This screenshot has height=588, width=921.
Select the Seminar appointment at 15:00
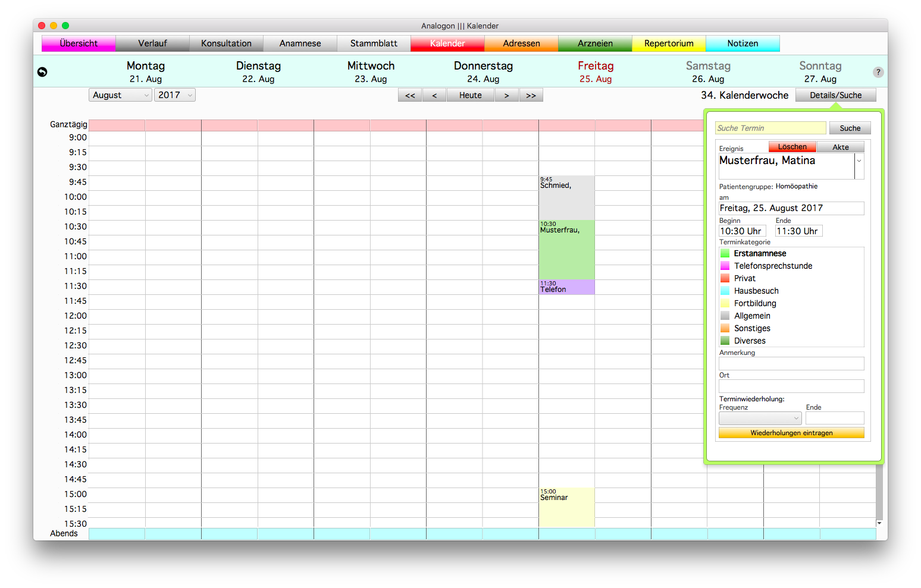pyautogui.click(x=566, y=507)
